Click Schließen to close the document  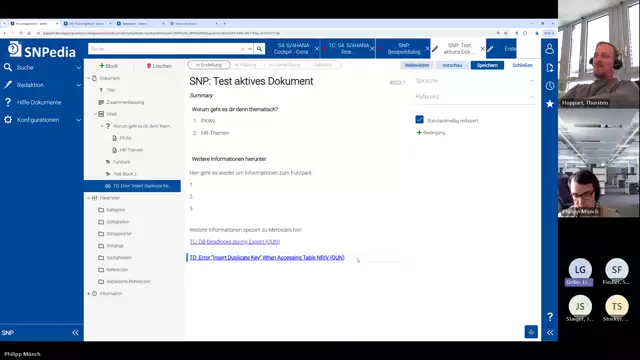pos(522,65)
